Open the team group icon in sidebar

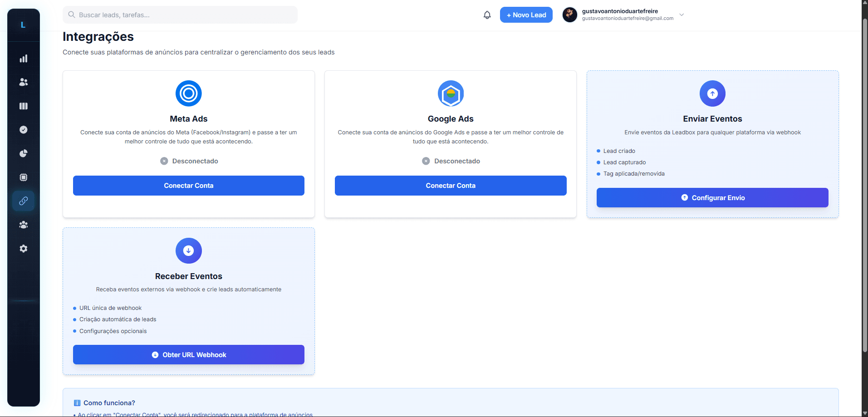[24, 225]
